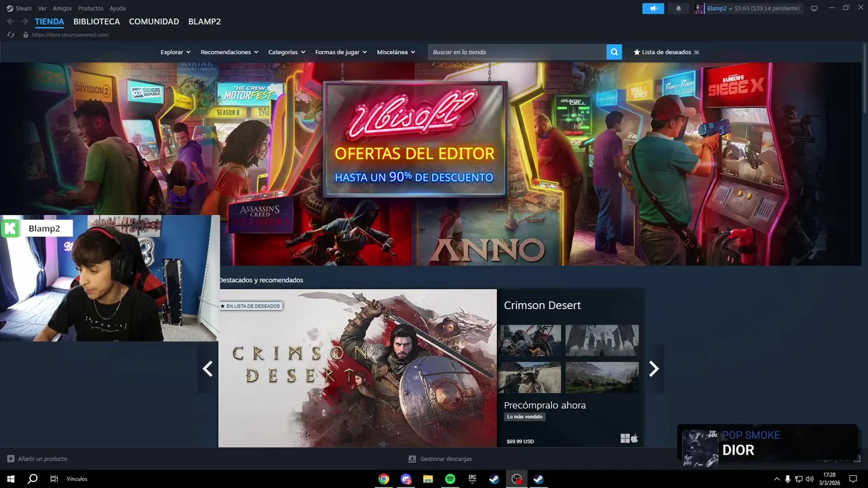Click the Crimson Desert title
Viewport: 868px width, 488px height.
point(542,306)
